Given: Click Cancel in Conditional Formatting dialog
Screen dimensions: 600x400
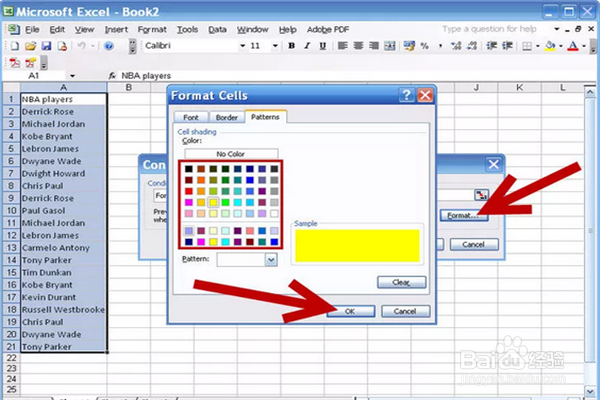Looking at the screenshot, I should [474, 244].
